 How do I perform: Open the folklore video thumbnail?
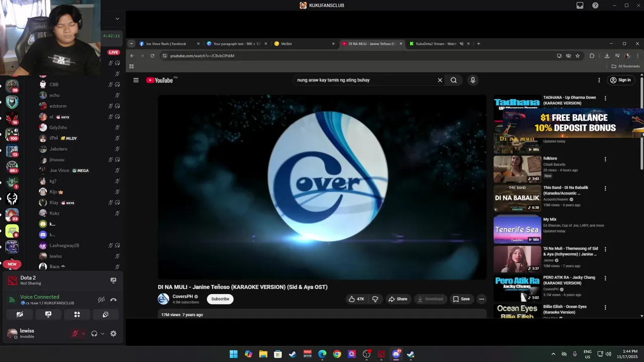[x=517, y=169]
